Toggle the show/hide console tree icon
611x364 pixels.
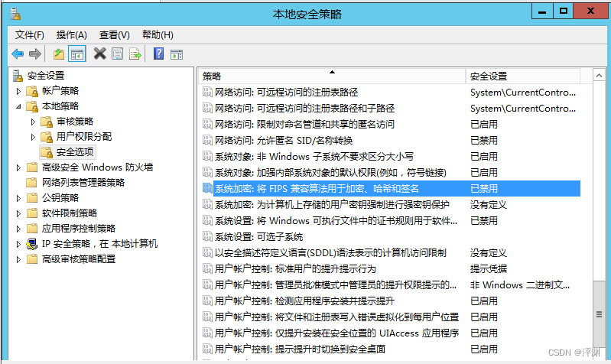77,54
